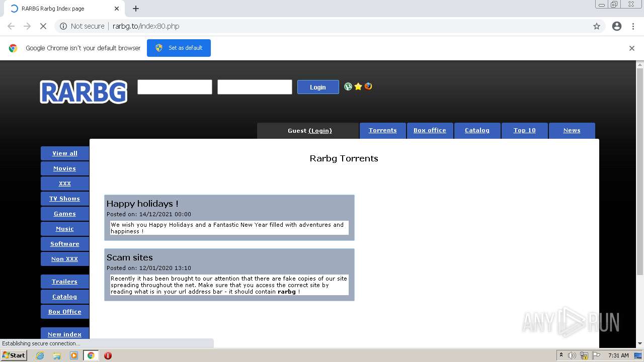Bookmark this page with the star icon
The image size is (644, 362).
click(x=597, y=26)
